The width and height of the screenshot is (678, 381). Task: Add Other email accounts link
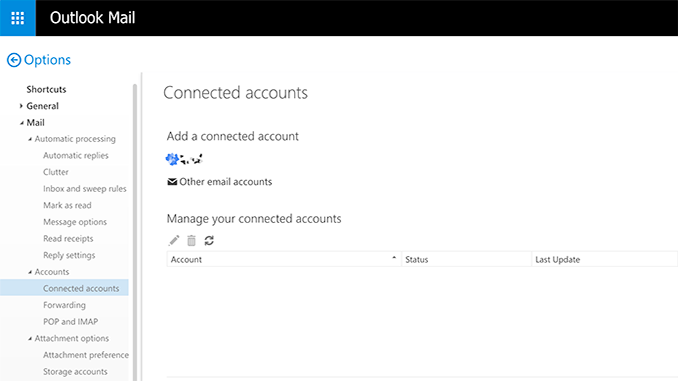(226, 182)
